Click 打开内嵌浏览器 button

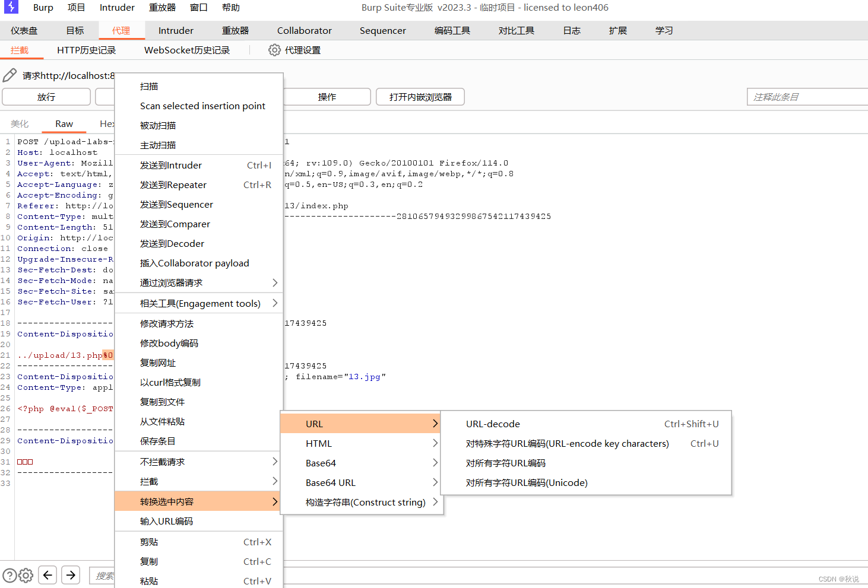[420, 97]
